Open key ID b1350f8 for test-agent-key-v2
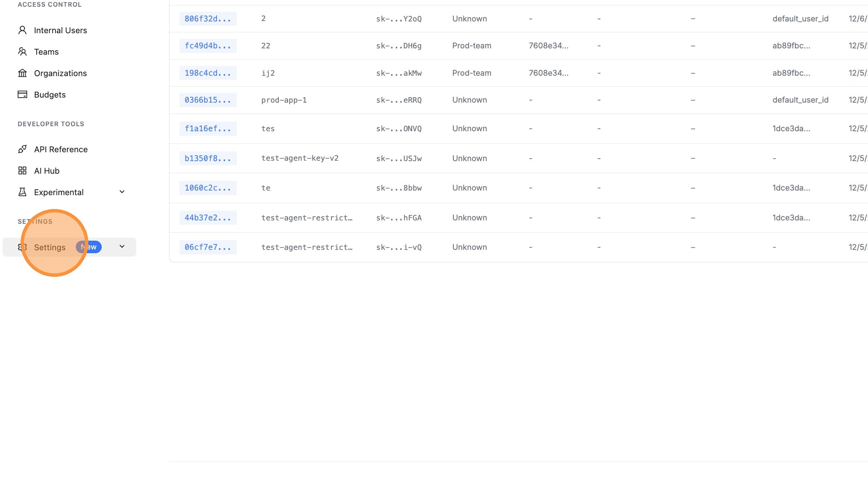Image resolution: width=868 pixels, height=485 pixels. pos(208,159)
